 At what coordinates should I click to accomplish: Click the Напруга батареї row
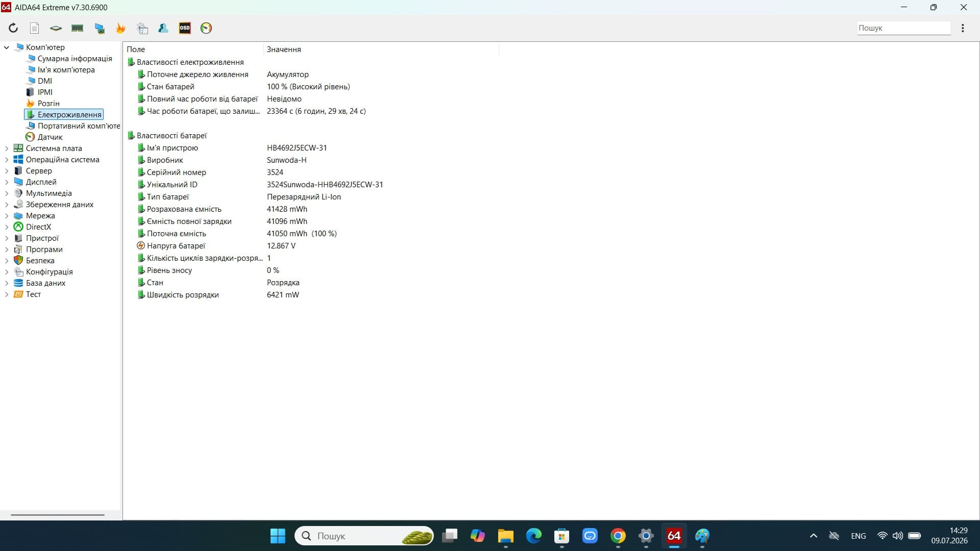311,246
